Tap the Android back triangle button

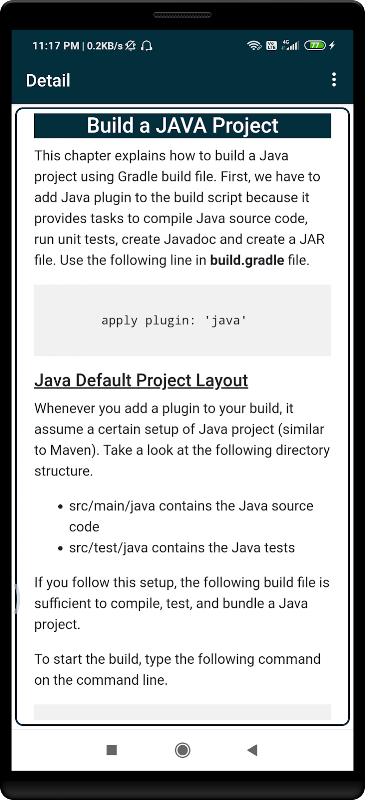[252, 749]
